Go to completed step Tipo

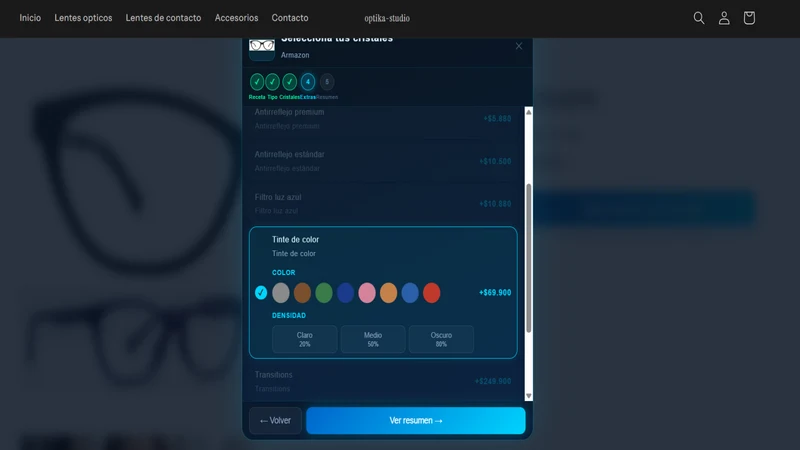click(272, 82)
